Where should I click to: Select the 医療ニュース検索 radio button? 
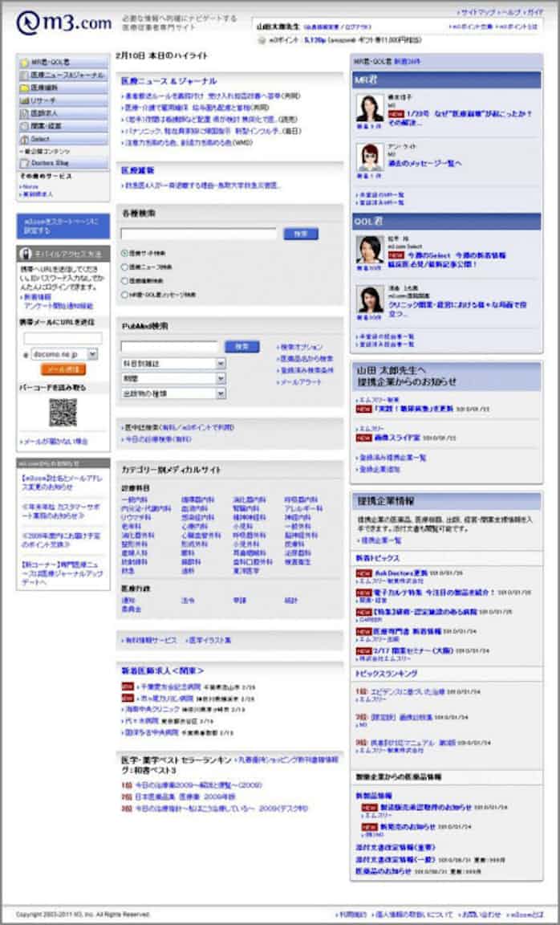pyautogui.click(x=124, y=267)
